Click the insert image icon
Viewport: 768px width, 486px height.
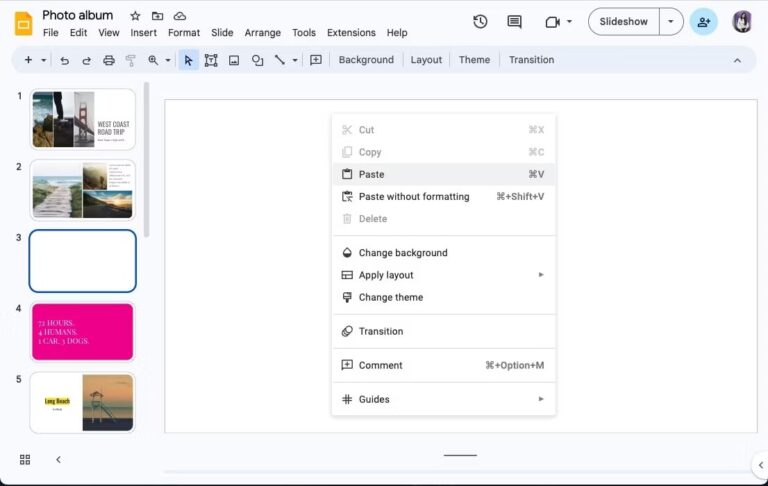pos(234,60)
